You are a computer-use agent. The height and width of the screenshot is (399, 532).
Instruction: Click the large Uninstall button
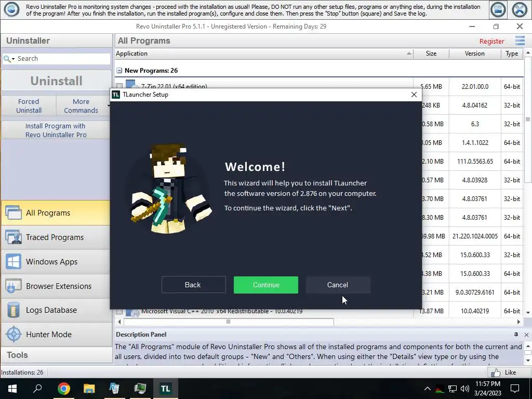[56, 81]
